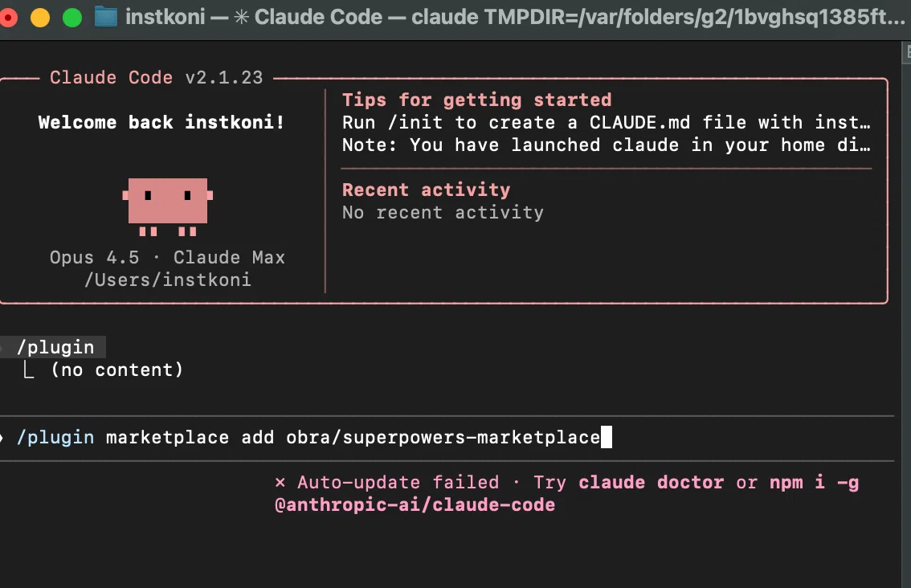The width and height of the screenshot is (911, 588).
Task: Click the window title text in title bar
Action: 515,18
